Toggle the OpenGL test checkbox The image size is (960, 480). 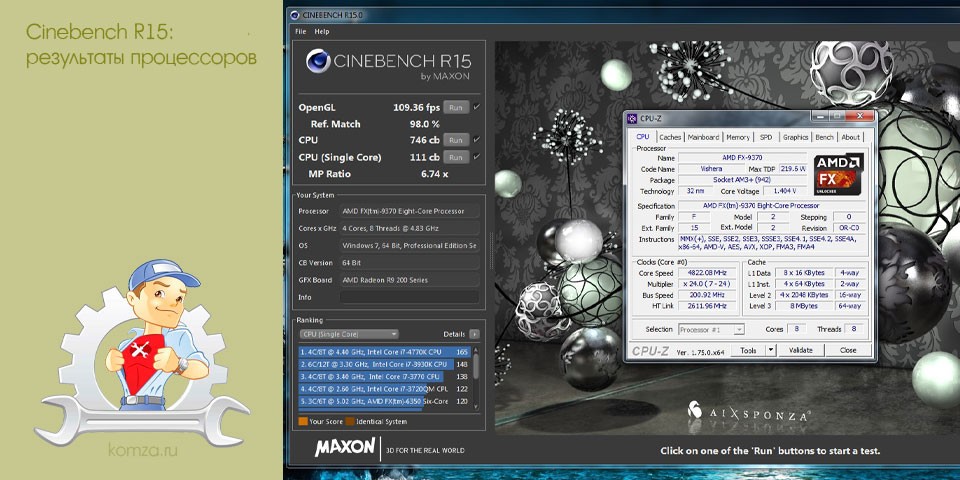tap(476, 107)
